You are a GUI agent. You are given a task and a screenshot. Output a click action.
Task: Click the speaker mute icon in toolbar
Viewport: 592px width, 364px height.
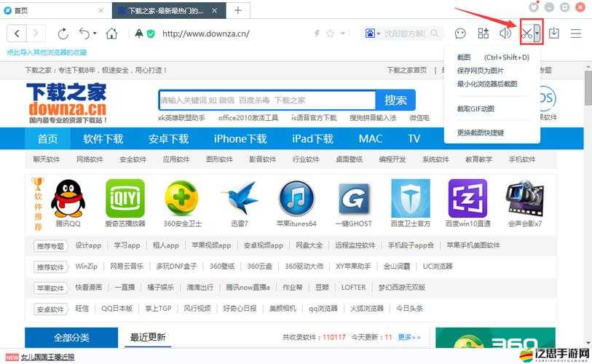click(x=505, y=33)
